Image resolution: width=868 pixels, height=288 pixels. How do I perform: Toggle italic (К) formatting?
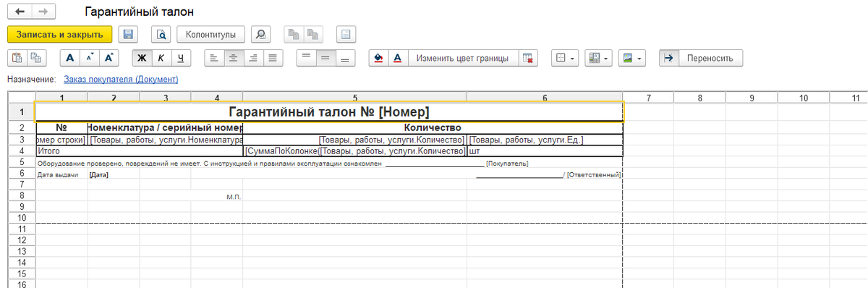tap(161, 58)
